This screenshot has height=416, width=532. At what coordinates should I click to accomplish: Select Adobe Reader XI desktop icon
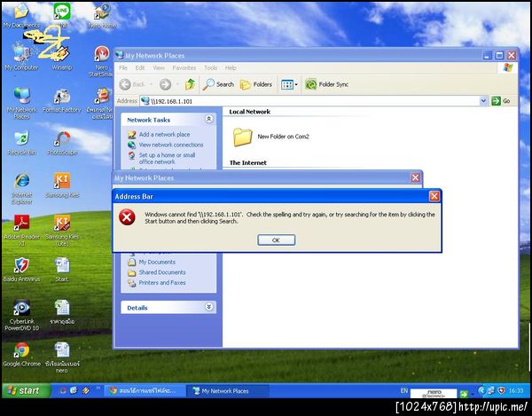click(x=21, y=230)
